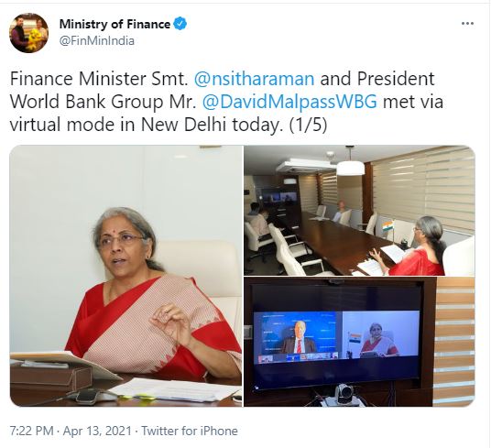This screenshot has height=448, width=491.
Task: Click the (1/5) thread counter text
Action: (x=306, y=125)
